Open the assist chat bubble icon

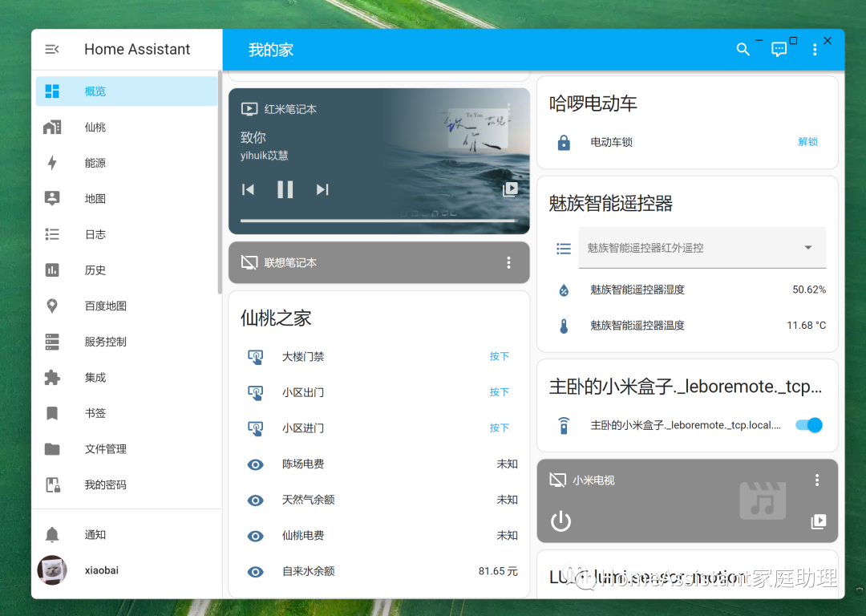(779, 50)
